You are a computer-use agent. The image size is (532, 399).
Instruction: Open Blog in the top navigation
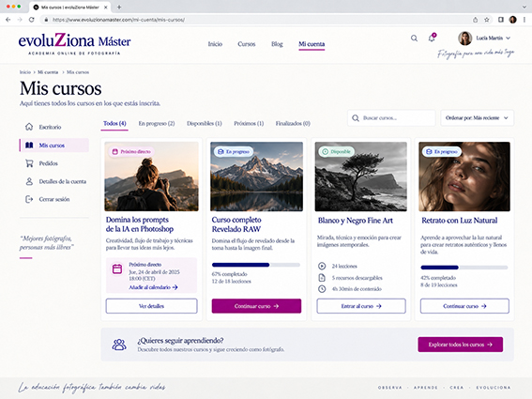[x=277, y=44]
